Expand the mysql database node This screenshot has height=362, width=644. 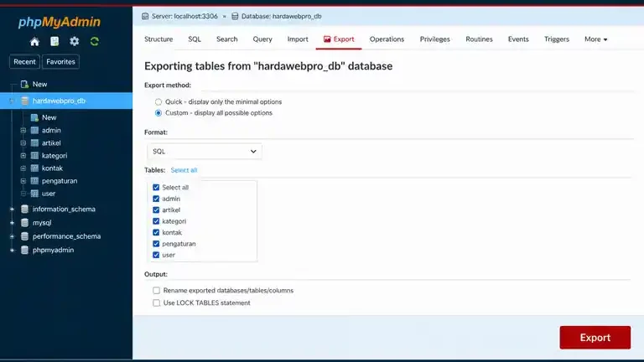click(x=12, y=223)
